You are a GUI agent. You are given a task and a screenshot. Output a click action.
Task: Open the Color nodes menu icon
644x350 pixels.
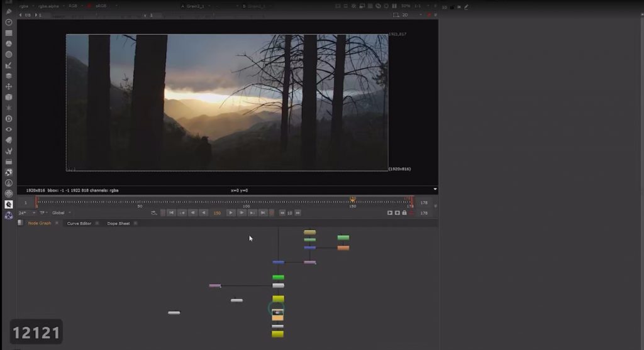(x=9, y=43)
